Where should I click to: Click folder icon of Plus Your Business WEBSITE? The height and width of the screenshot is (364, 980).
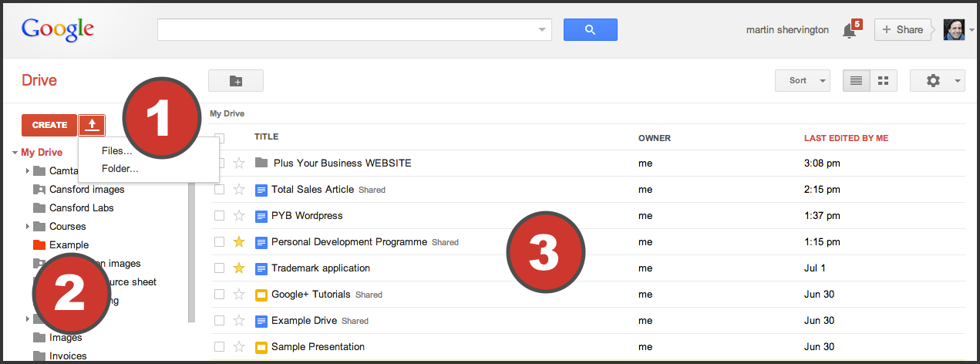261,163
